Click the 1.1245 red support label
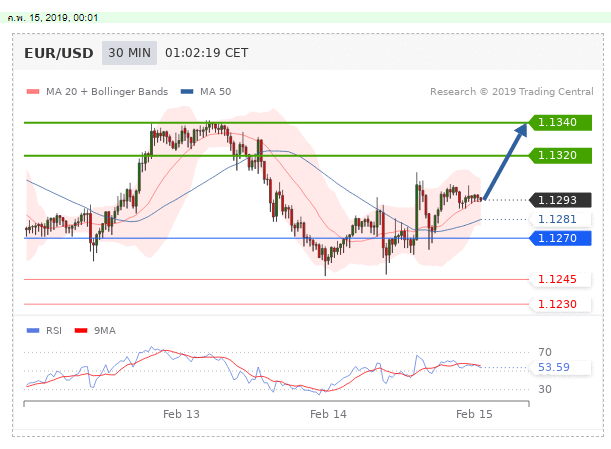The height and width of the screenshot is (449, 611). [560, 279]
